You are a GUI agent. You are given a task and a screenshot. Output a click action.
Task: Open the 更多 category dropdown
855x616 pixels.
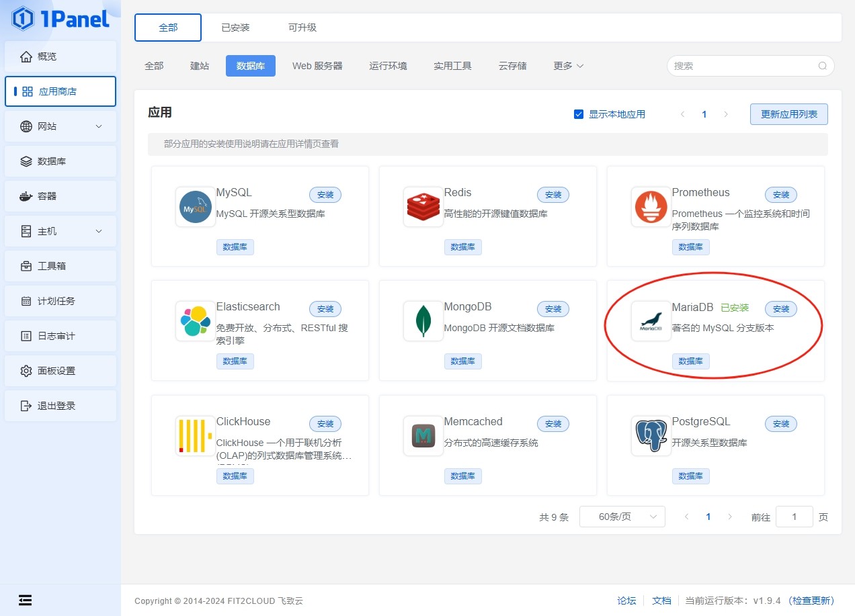[x=568, y=66]
